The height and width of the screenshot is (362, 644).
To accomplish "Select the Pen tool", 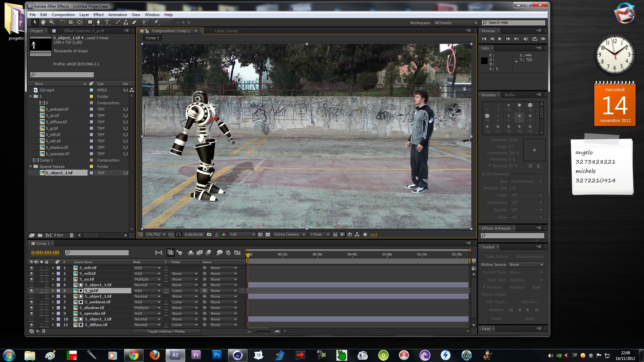I will [98, 22].
